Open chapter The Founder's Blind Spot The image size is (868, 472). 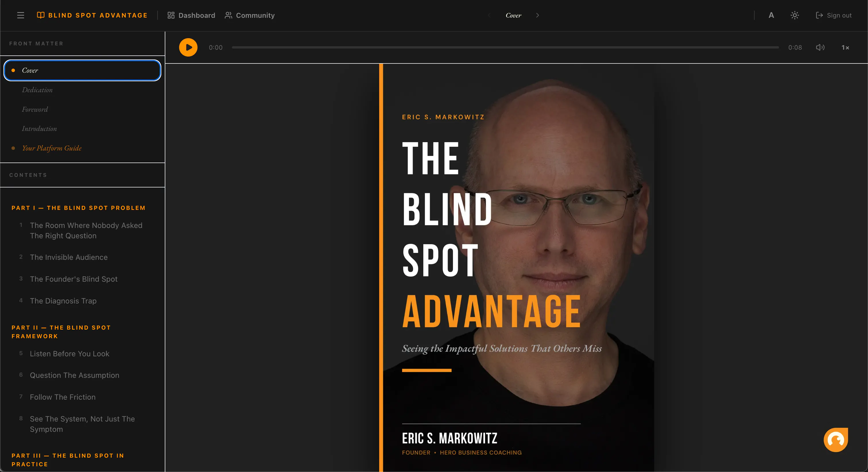73,279
